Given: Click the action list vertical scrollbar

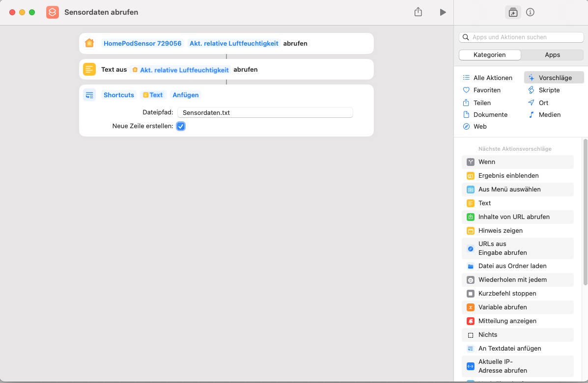Looking at the screenshot, I should pyautogui.click(x=585, y=212).
